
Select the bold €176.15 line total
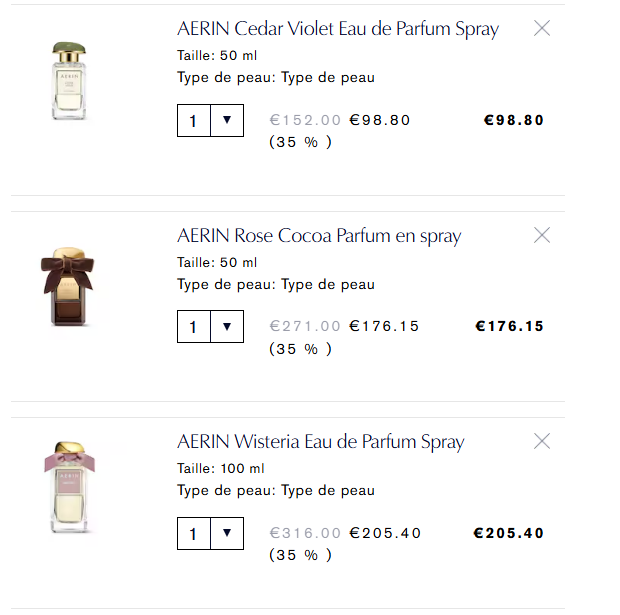click(509, 326)
